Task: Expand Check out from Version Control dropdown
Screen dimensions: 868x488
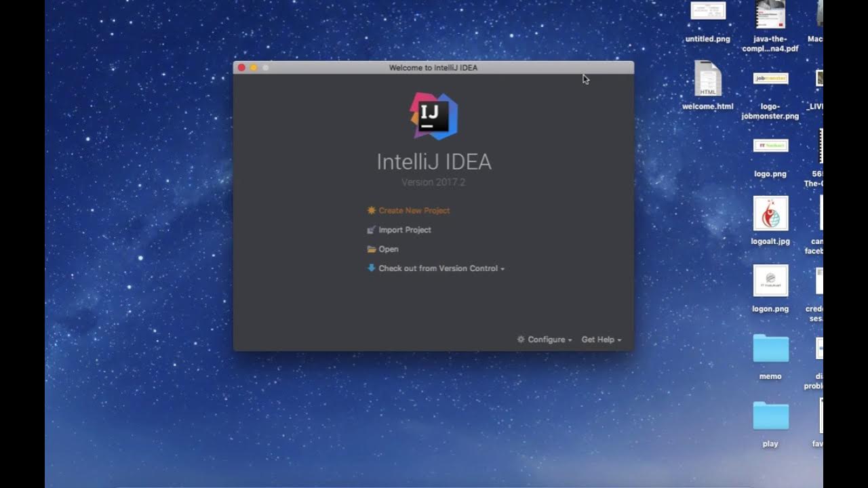Action: 441,268
